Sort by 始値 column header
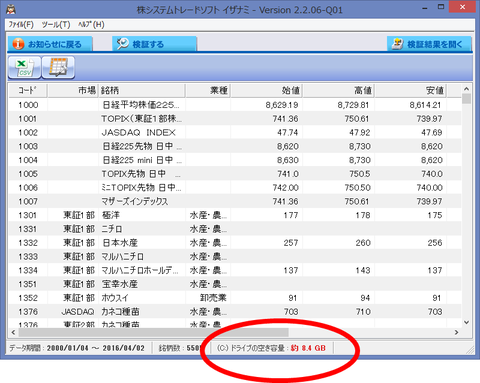This screenshot has width=480, height=383. coord(267,90)
